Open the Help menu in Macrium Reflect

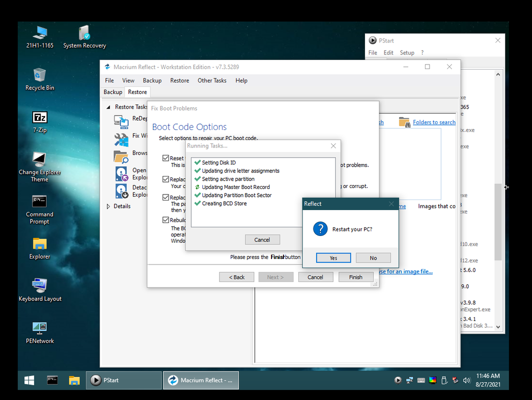coord(241,80)
